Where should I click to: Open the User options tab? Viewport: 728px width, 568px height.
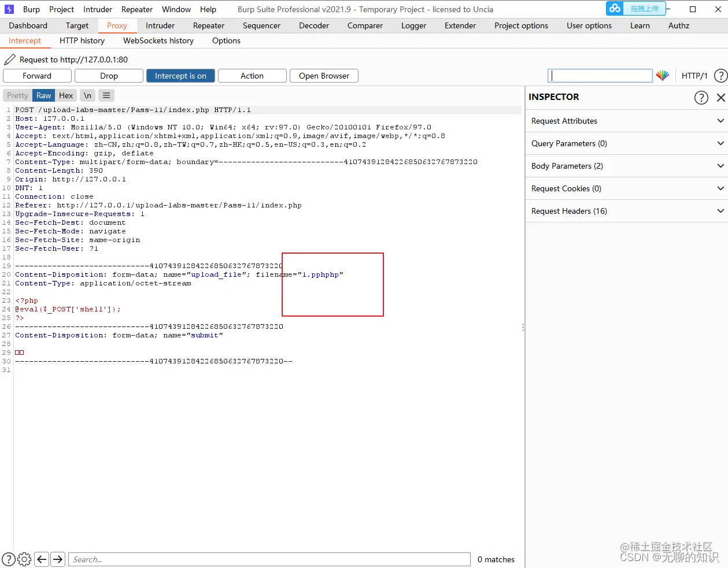pos(589,25)
